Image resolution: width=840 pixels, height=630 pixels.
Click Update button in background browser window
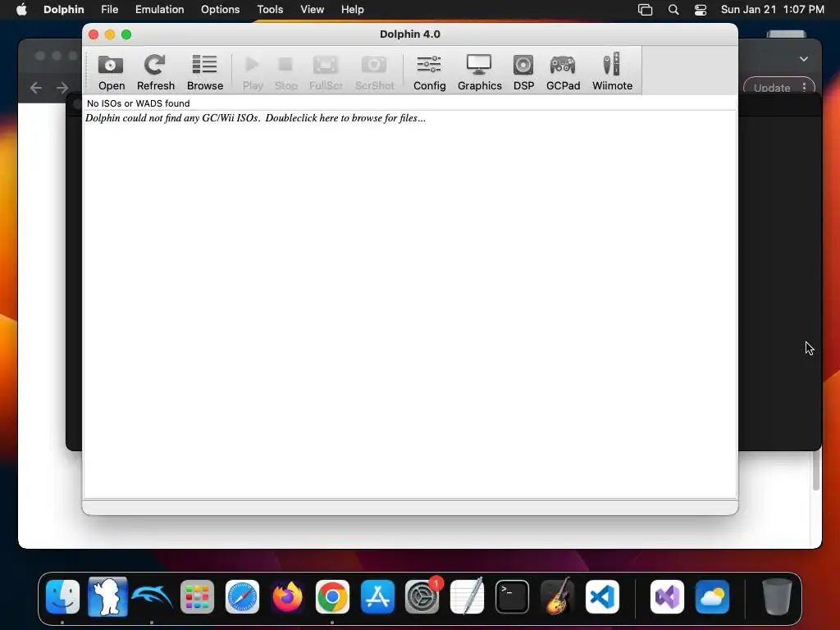(x=771, y=88)
